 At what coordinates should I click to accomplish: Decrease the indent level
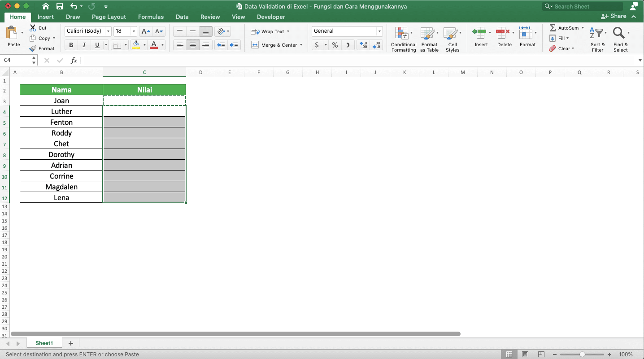(221, 45)
